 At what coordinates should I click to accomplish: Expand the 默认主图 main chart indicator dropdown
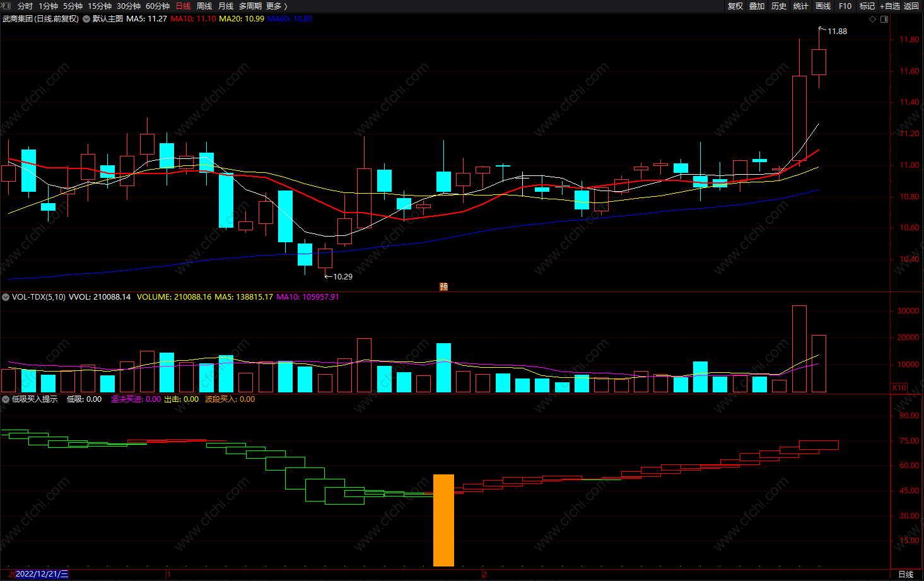pyautogui.click(x=86, y=19)
